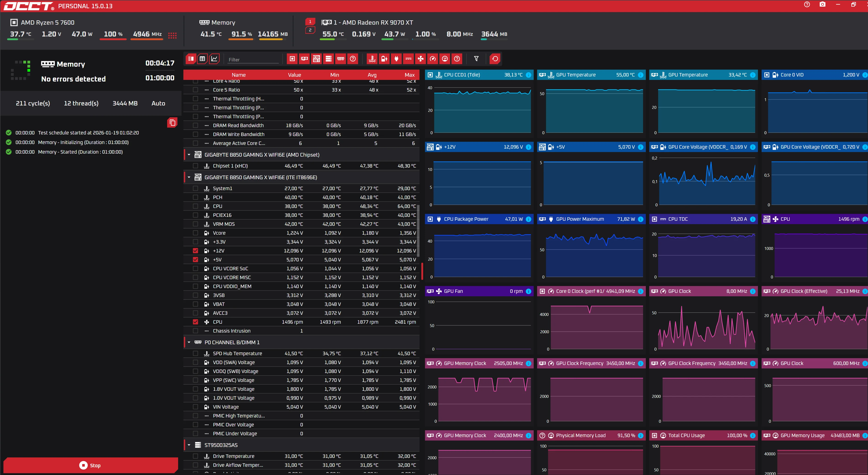The width and height of the screenshot is (868, 475).
Task: Open info for CPU Package Power graph
Action: (528, 219)
